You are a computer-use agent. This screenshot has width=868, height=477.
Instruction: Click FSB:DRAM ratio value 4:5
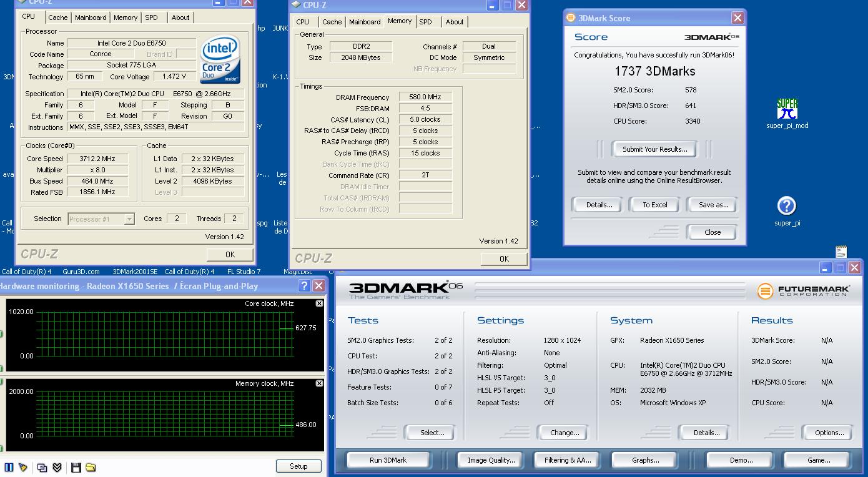point(425,109)
